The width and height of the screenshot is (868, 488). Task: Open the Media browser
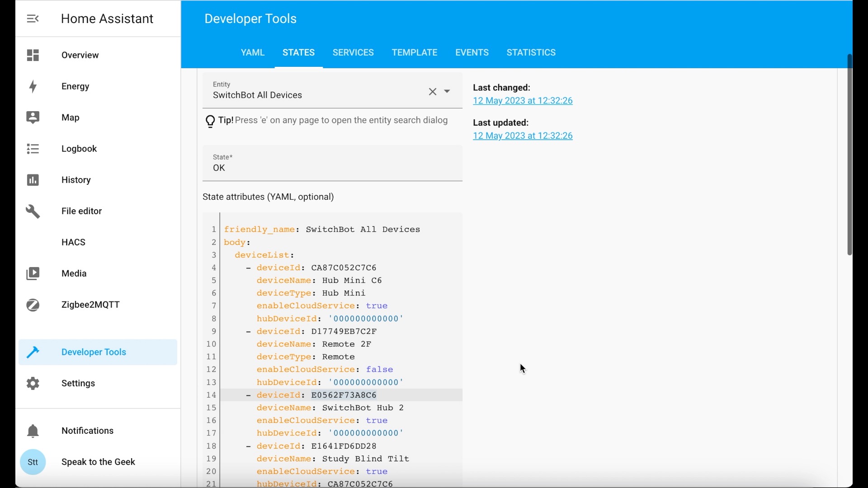point(74,273)
